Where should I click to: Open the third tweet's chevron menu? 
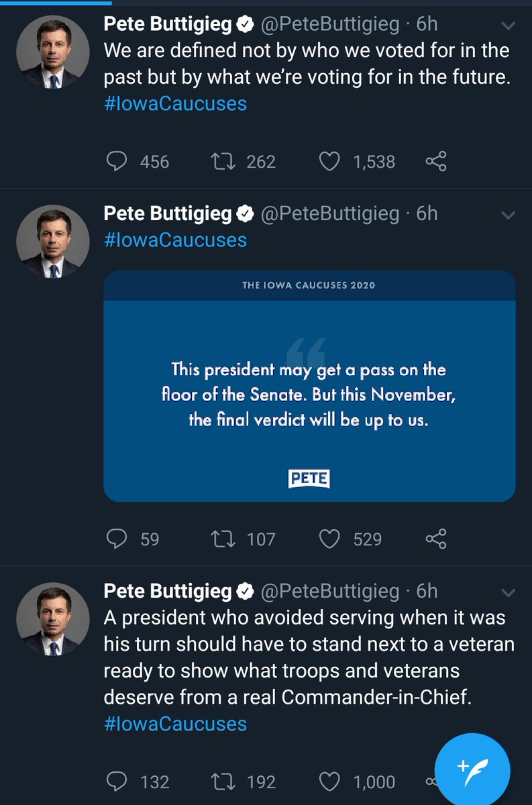509,592
